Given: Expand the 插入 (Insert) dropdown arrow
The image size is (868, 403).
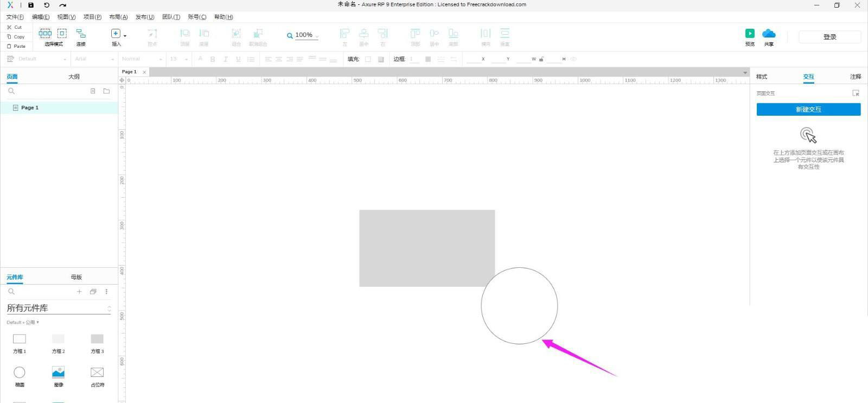Looking at the screenshot, I should tap(125, 36).
